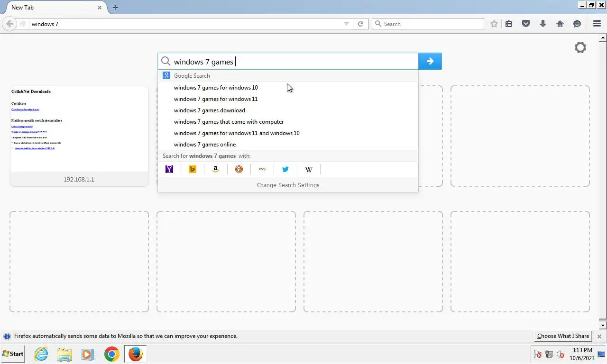The image size is (607, 364).
Task: Launch Internet Explorer from taskbar
Action: pyautogui.click(x=41, y=354)
